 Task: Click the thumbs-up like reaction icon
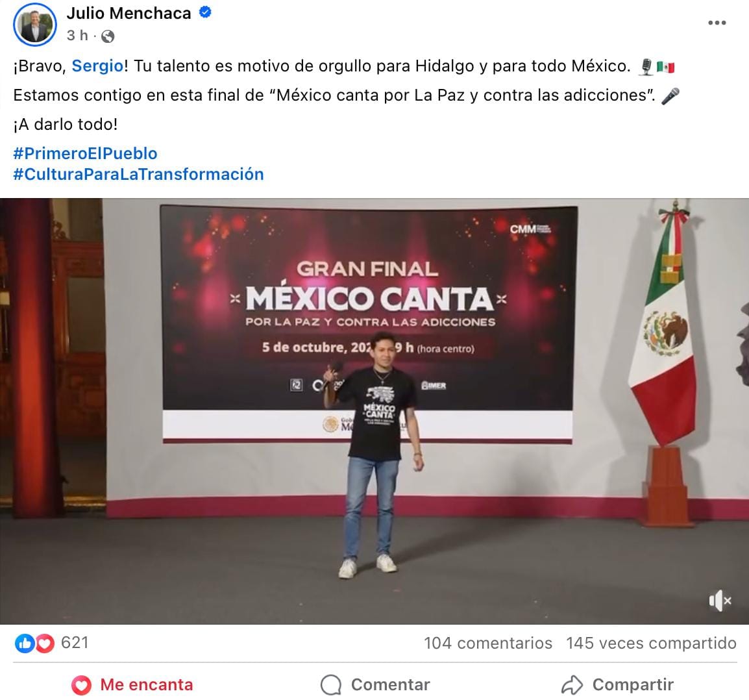24,643
